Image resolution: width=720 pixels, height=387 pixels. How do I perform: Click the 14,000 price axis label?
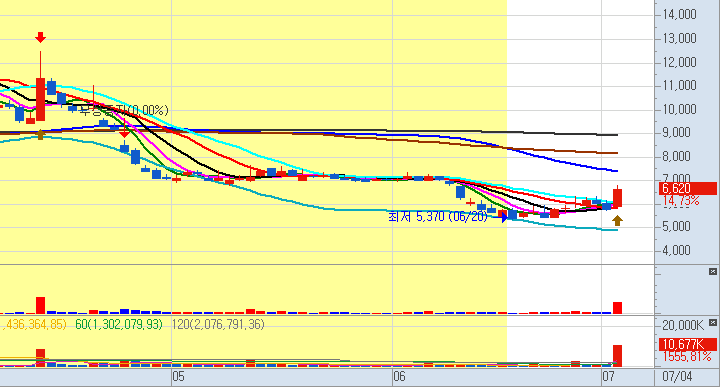(x=679, y=14)
